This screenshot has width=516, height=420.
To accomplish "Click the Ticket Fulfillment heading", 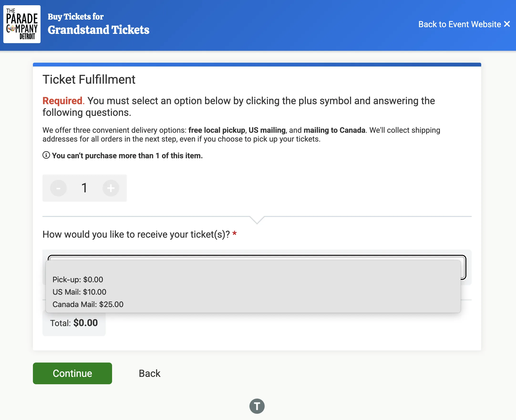I will (x=89, y=79).
